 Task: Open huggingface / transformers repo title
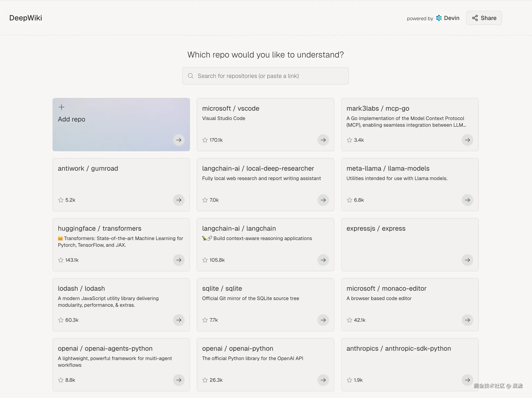99,228
